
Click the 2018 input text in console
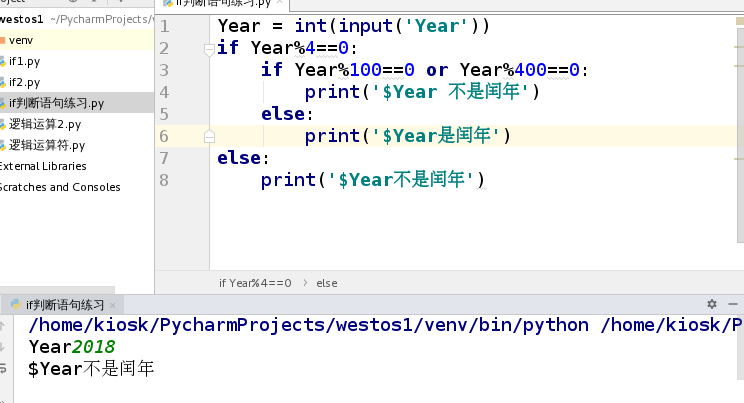[x=93, y=347]
